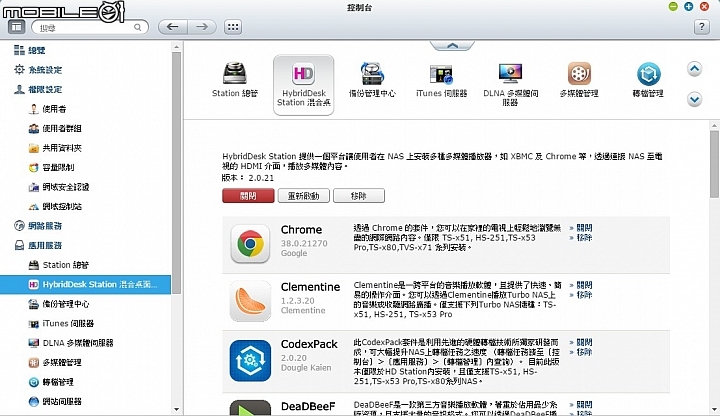Image resolution: width=720 pixels, height=416 pixels.
Task: Click the Clementine app icon
Action: [250, 301]
